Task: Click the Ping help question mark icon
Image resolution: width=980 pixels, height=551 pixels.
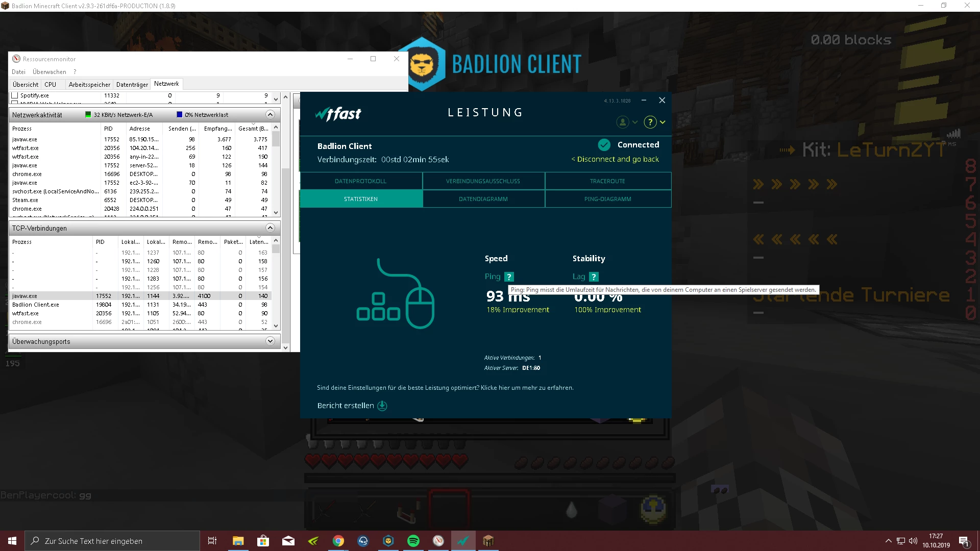Action: (509, 277)
